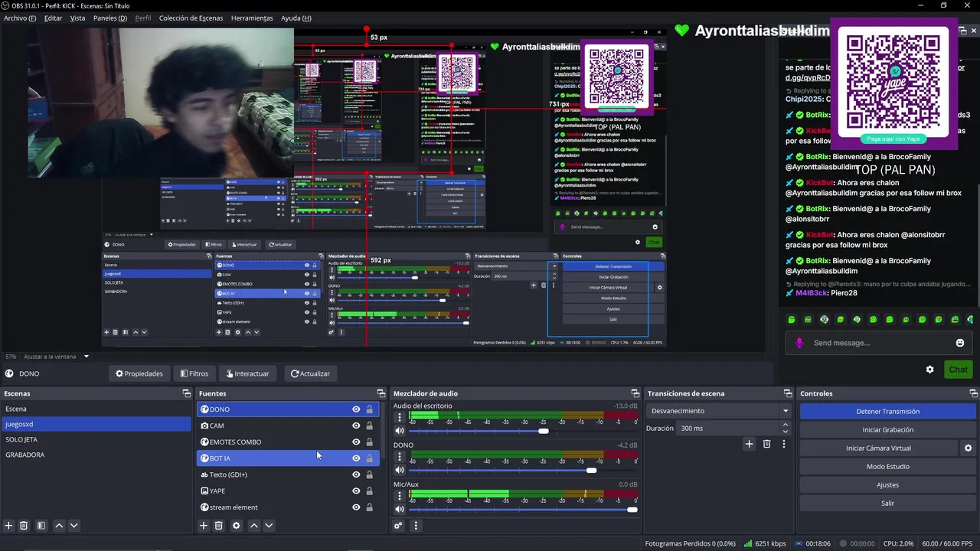Add a new source in Fuentes
Viewport: 980px width, 551px height.
coord(204,526)
